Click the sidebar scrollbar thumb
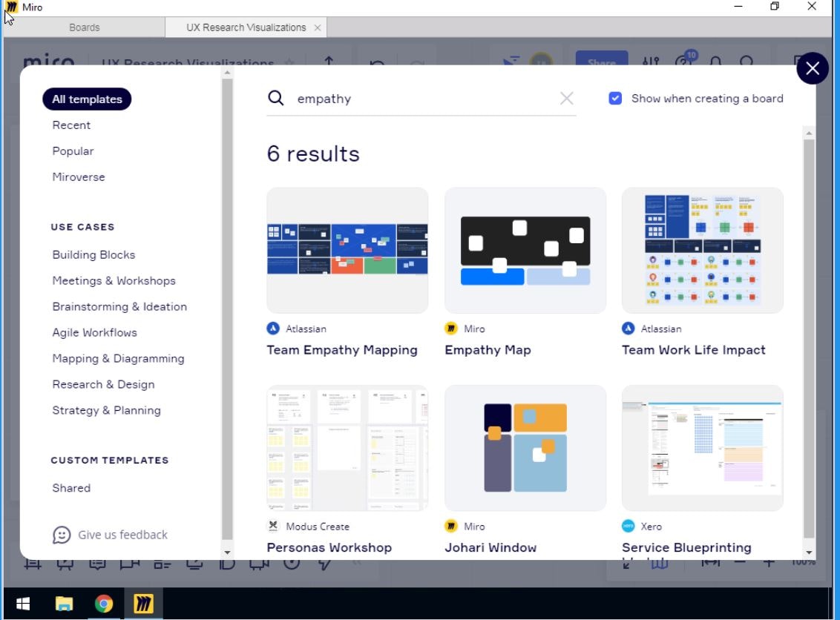Image resolution: width=840 pixels, height=620 pixels. [x=227, y=309]
